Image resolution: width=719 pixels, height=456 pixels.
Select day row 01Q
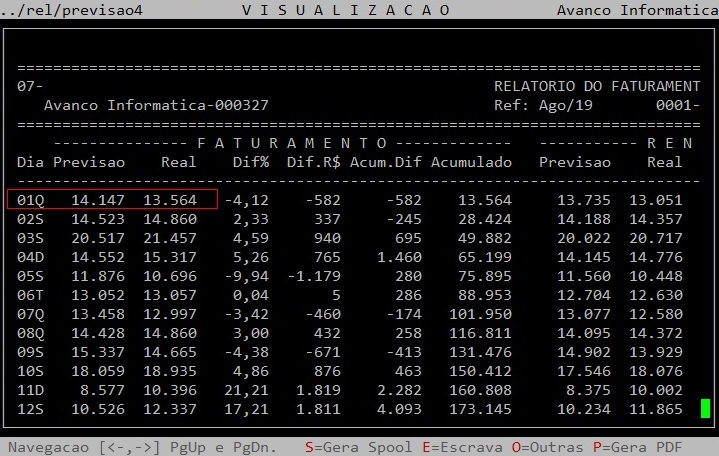31,200
